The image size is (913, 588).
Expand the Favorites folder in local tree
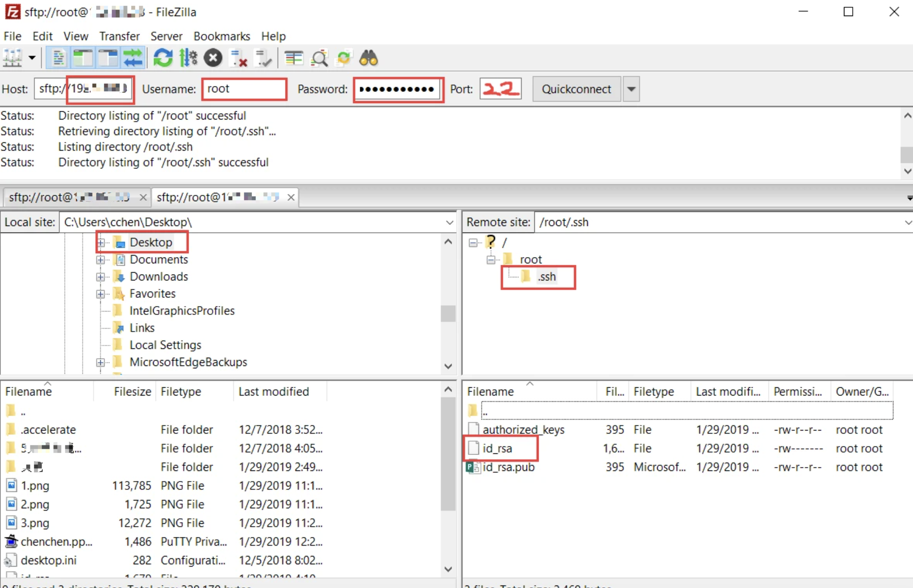click(x=101, y=294)
